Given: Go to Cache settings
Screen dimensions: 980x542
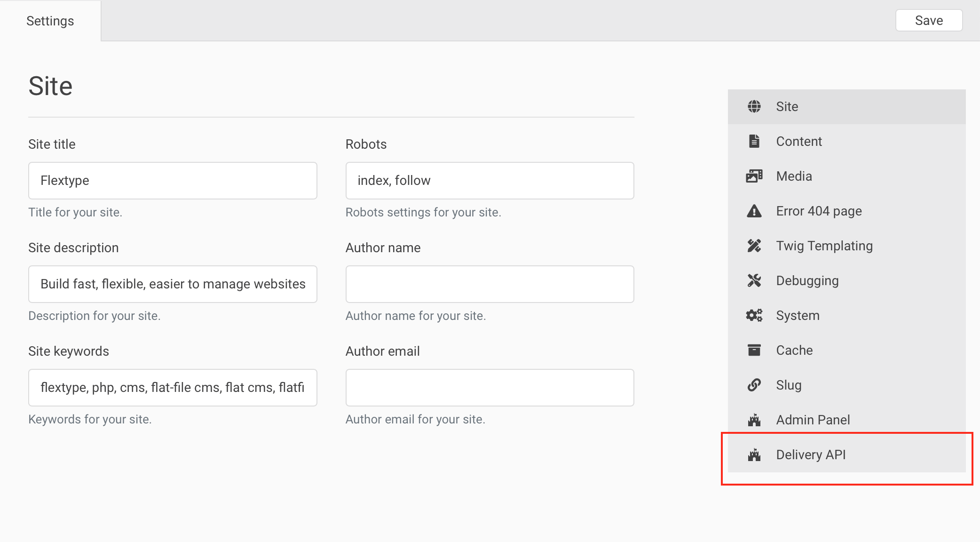Looking at the screenshot, I should (847, 351).
